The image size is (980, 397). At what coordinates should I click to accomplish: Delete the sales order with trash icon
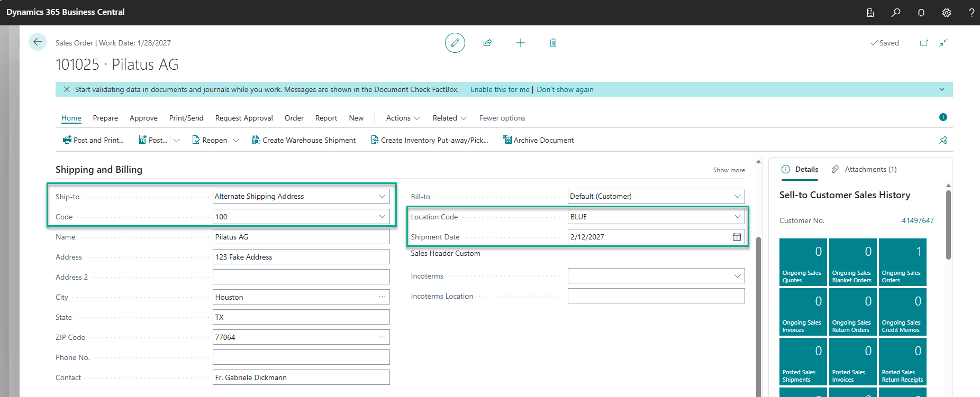[x=553, y=43]
